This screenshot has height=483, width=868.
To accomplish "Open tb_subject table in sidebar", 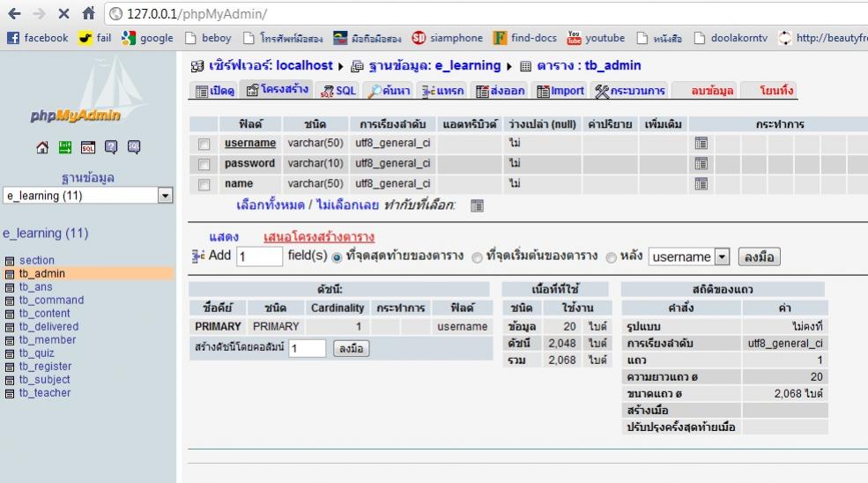I will tap(44, 379).
